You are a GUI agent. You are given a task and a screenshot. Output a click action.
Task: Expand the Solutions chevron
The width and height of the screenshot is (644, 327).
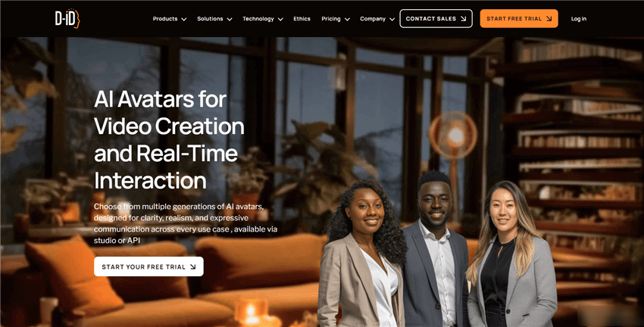click(230, 19)
